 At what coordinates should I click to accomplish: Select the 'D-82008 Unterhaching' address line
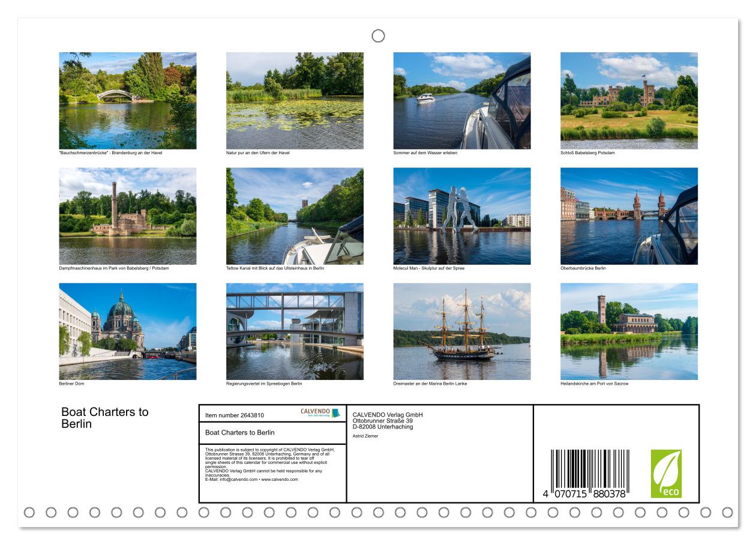[383, 427]
